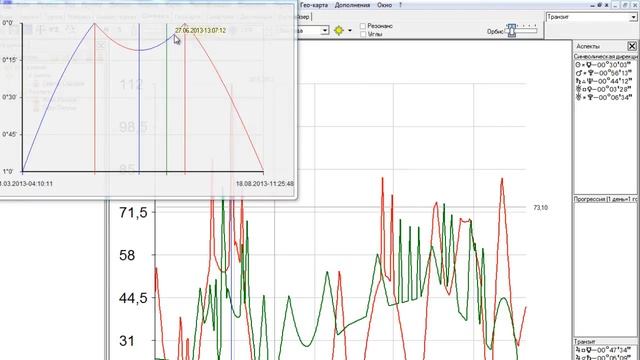Click the green vertical marker in popup graph
This screenshot has height=360, width=640.
click(167, 98)
